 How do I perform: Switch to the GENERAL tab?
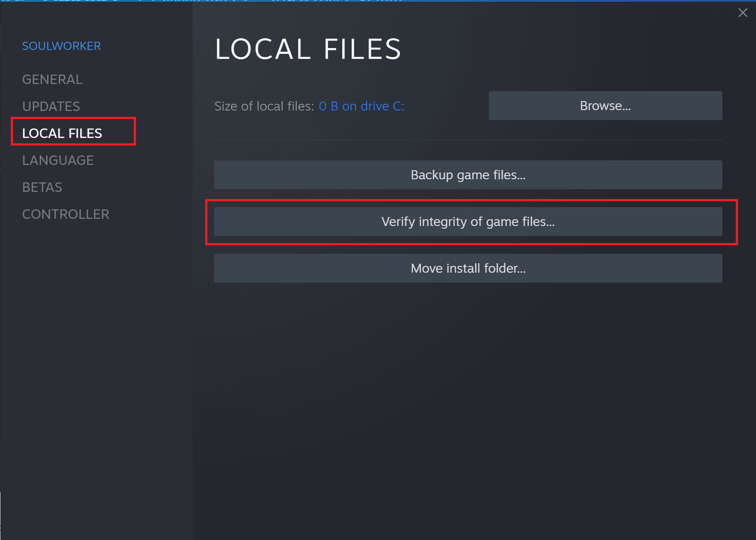(x=52, y=79)
